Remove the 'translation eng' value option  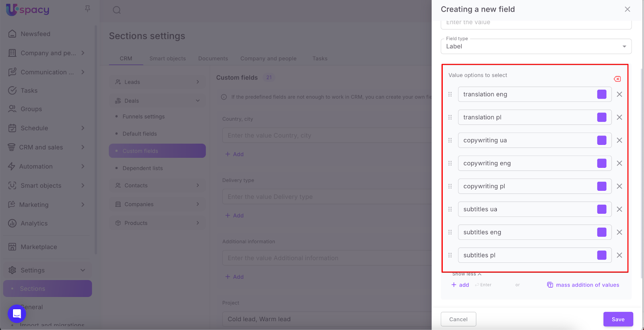tap(619, 94)
